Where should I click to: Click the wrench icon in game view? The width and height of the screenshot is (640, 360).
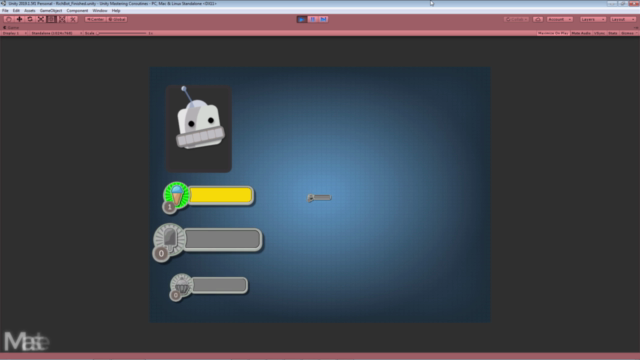pos(319,198)
